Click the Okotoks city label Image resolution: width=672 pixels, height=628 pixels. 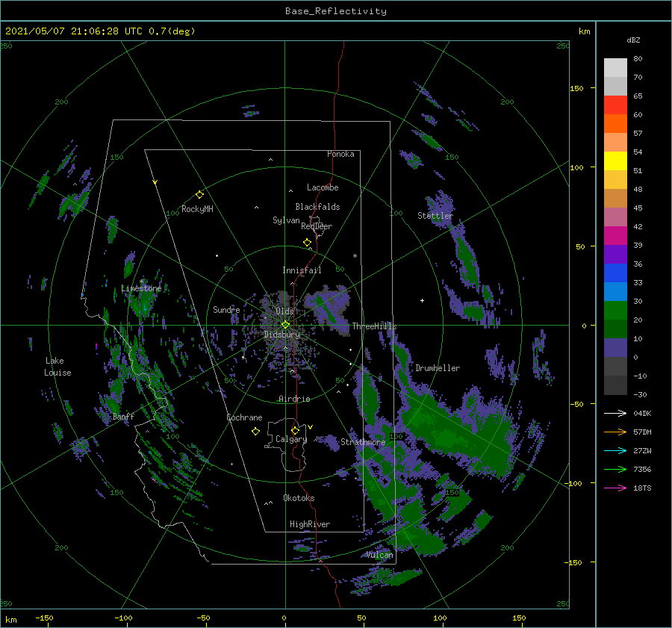pyautogui.click(x=299, y=498)
